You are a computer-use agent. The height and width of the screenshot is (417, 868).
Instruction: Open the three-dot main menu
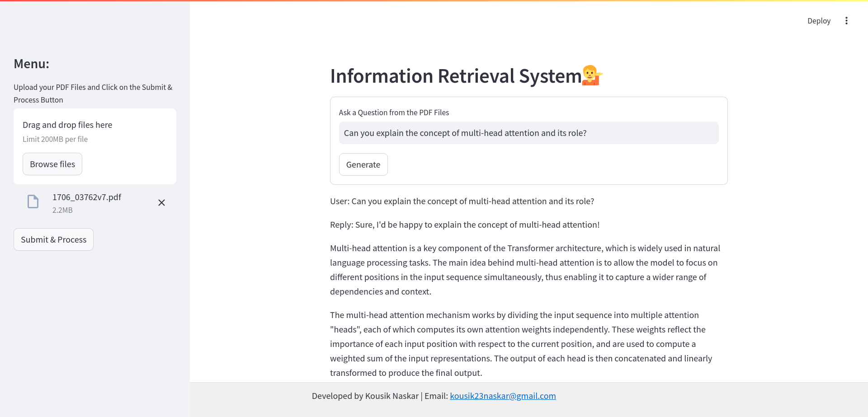(846, 21)
